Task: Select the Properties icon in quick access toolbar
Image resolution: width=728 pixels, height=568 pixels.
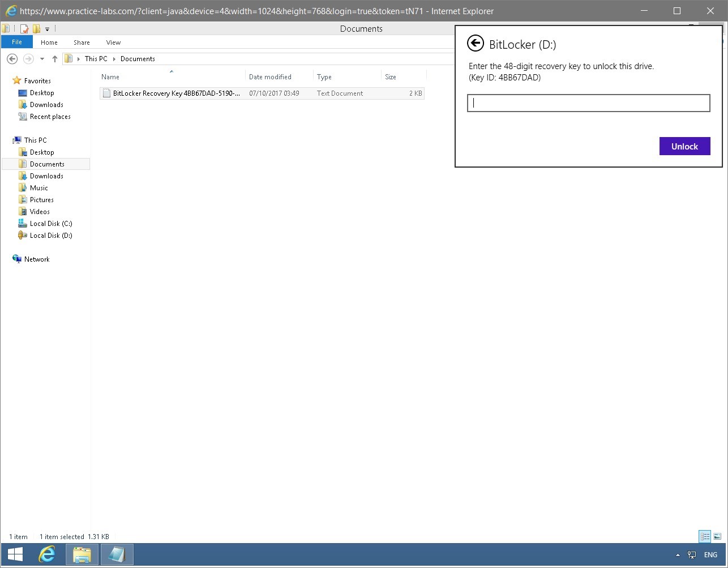Action: coord(24,28)
